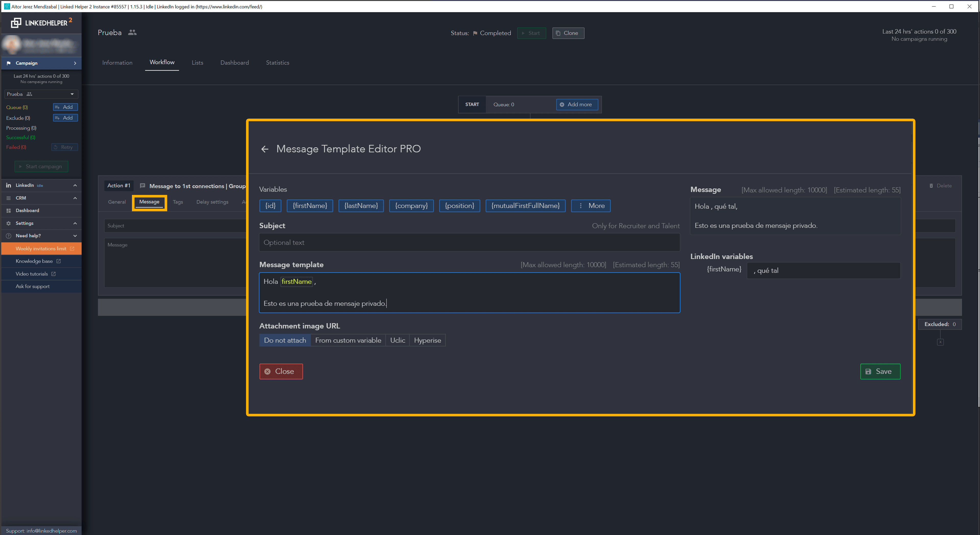Open the Lists tab

coord(197,63)
